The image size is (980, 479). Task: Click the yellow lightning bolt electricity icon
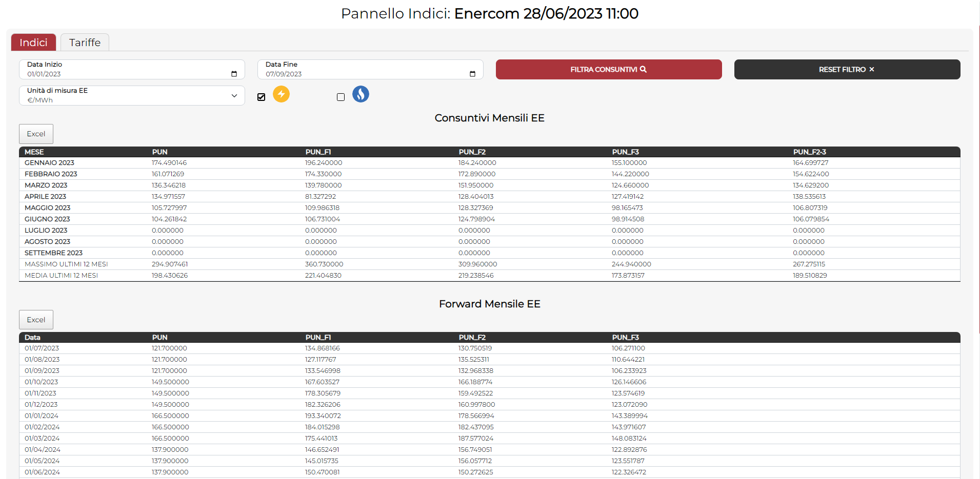[x=281, y=94]
